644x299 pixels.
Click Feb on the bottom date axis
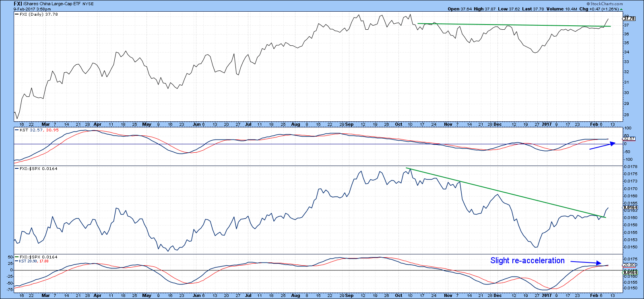pyautogui.click(x=594, y=295)
